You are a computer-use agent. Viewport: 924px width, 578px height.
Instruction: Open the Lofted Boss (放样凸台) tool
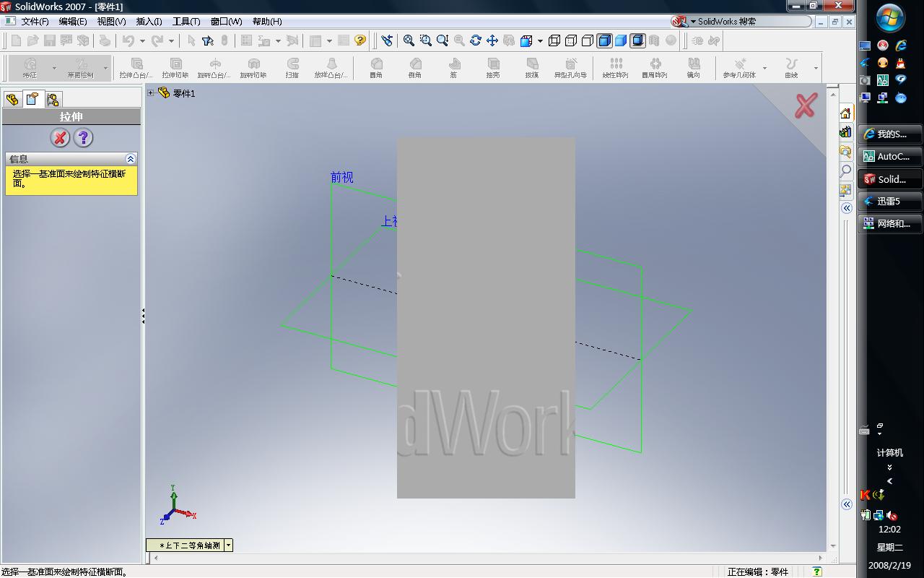[331, 68]
